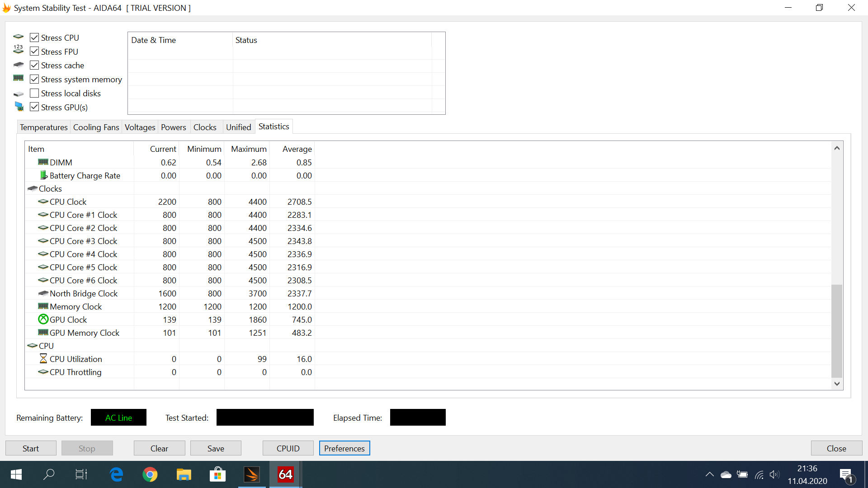868x488 pixels.
Task: Click the Stress FPU 123 icon
Action: pos(19,50)
